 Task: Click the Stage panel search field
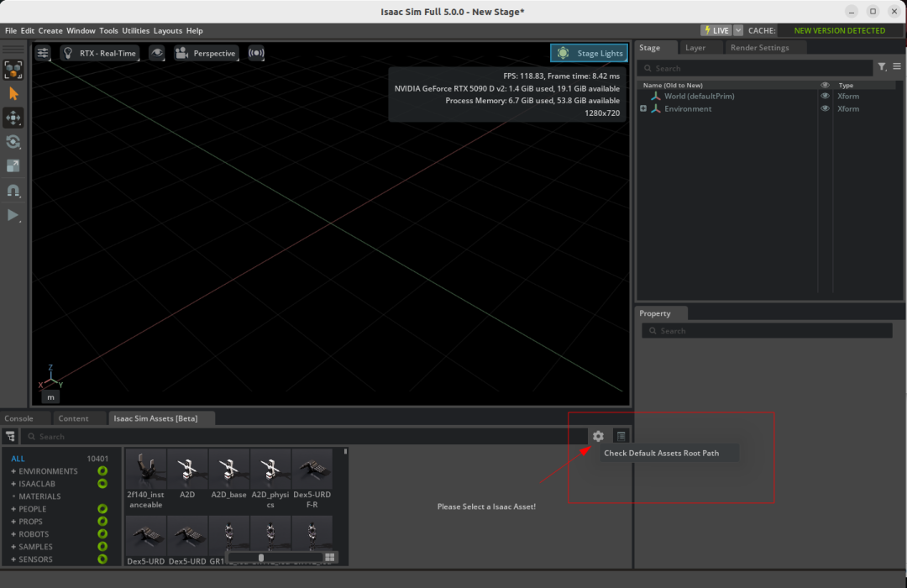point(756,68)
